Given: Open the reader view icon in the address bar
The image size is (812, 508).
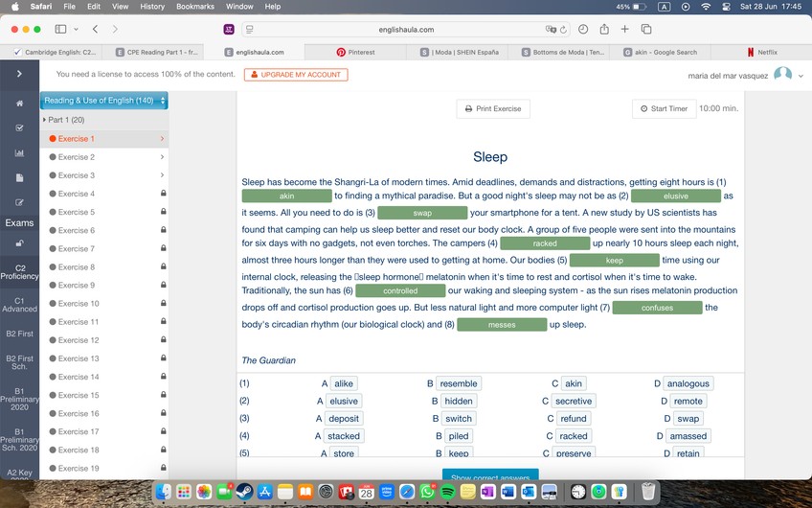Looking at the screenshot, I should [x=250, y=30].
